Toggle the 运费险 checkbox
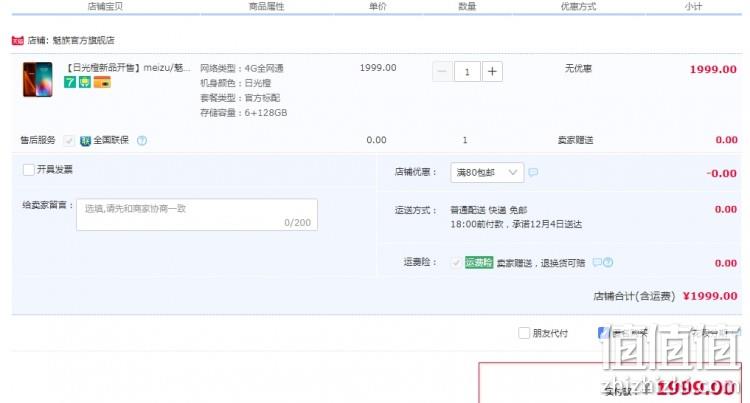Viewport: 750px width, 403px height. (456, 262)
